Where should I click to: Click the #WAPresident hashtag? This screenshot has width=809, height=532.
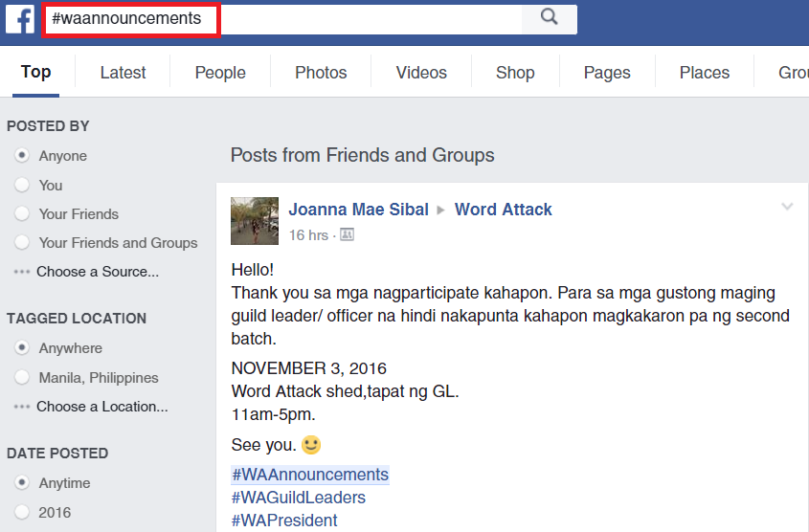(x=284, y=521)
